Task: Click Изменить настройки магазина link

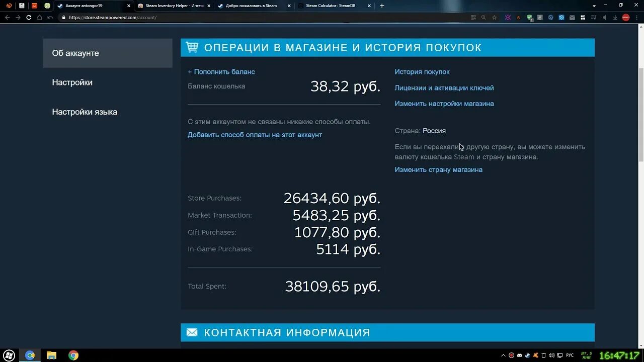Action: coord(444,104)
